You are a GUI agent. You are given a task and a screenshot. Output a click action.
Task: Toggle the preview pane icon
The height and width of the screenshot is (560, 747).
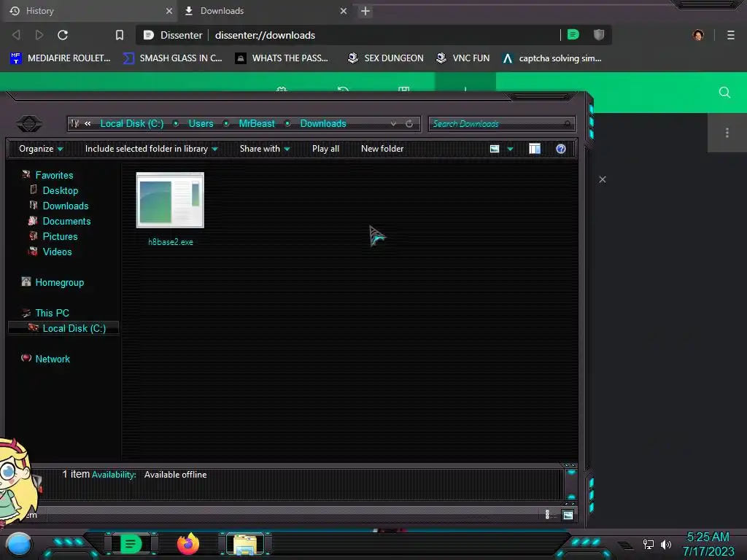535,149
